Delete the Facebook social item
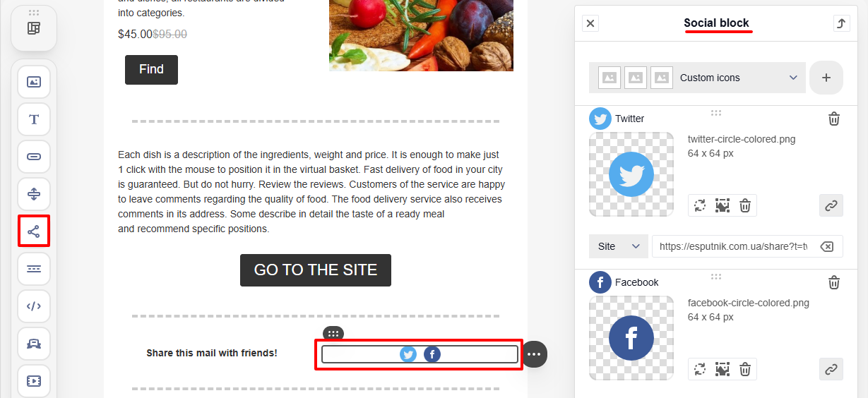 (x=834, y=282)
